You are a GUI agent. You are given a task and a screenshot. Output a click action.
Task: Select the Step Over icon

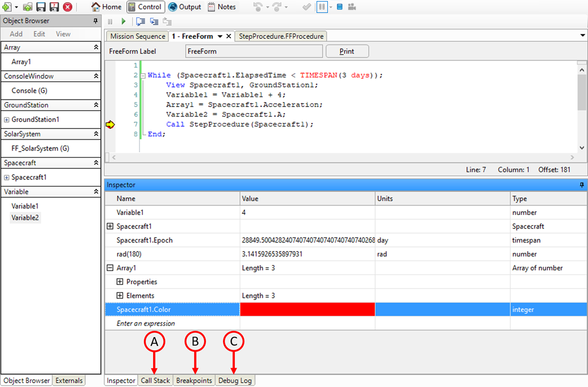[154, 21]
